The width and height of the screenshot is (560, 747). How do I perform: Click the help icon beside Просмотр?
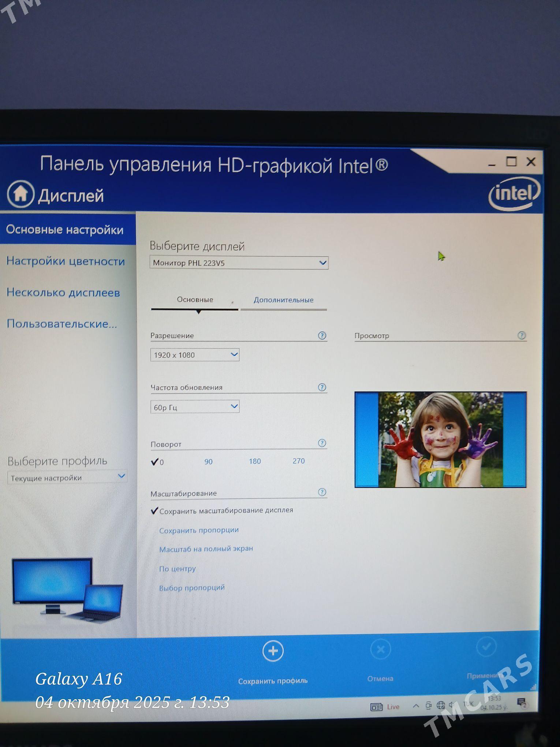tap(522, 335)
